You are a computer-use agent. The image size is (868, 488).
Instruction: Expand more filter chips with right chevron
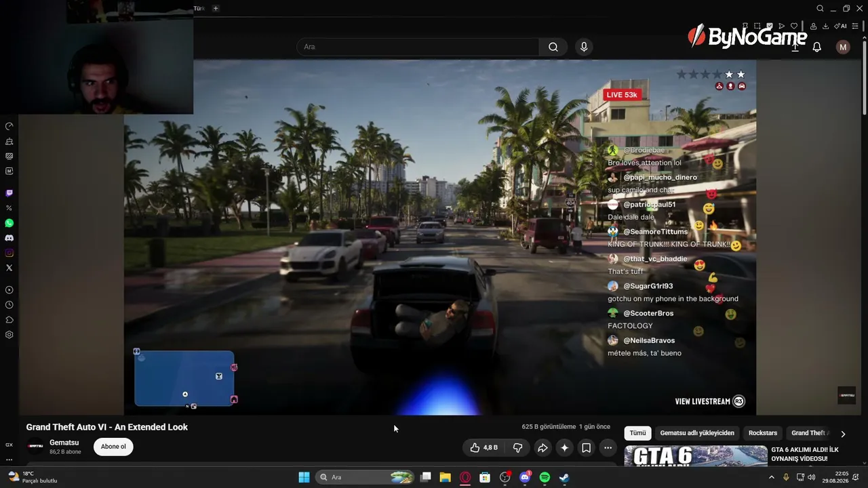pyautogui.click(x=843, y=434)
